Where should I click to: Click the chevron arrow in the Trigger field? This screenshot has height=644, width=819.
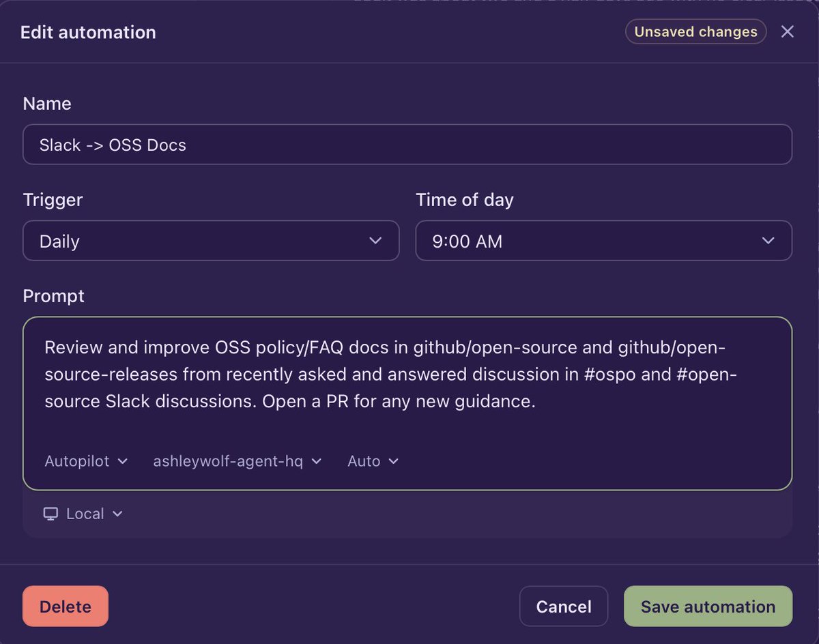coord(375,241)
